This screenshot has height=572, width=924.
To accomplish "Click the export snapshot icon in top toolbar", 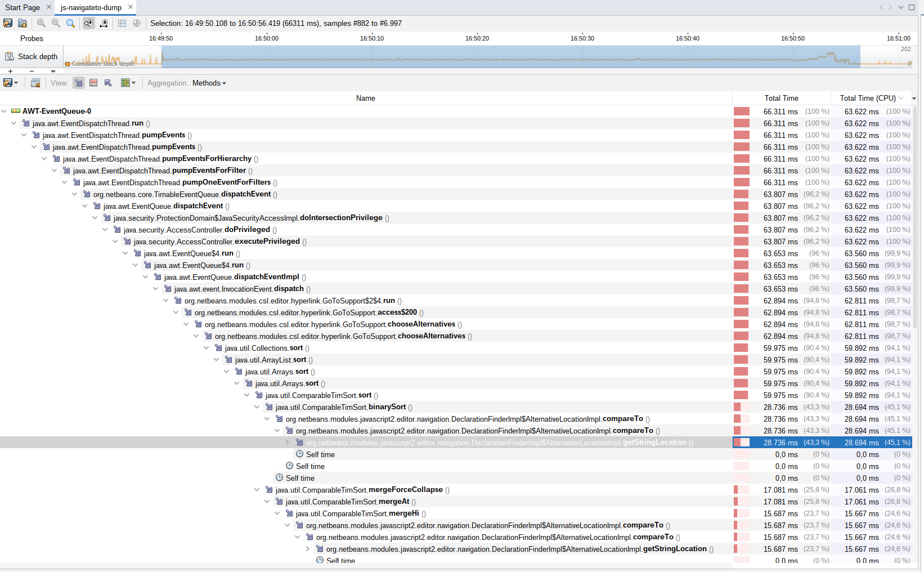I will click(x=8, y=23).
